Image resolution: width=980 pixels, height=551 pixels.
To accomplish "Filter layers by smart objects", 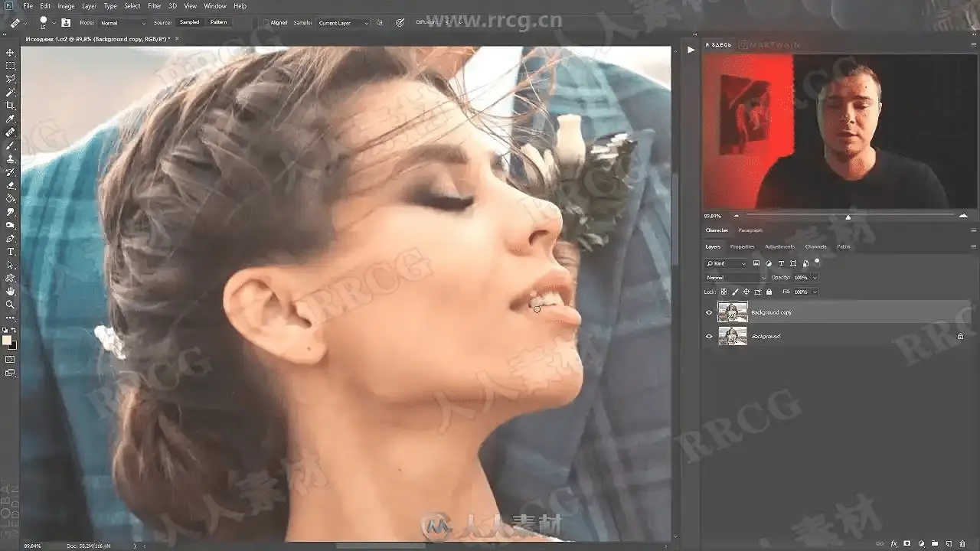I will coord(804,263).
